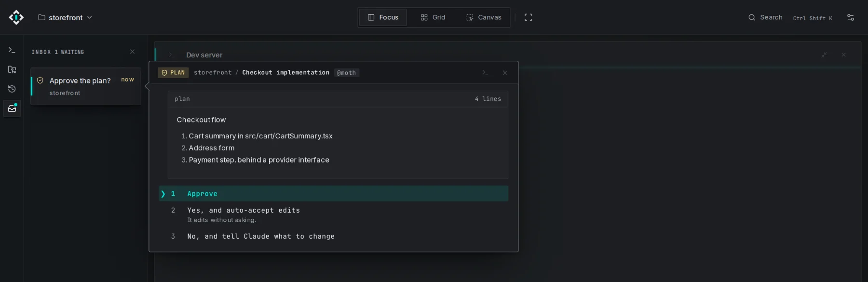This screenshot has width=868, height=282.
Task: Click the 'Address form' plan line
Action: pos(211,148)
